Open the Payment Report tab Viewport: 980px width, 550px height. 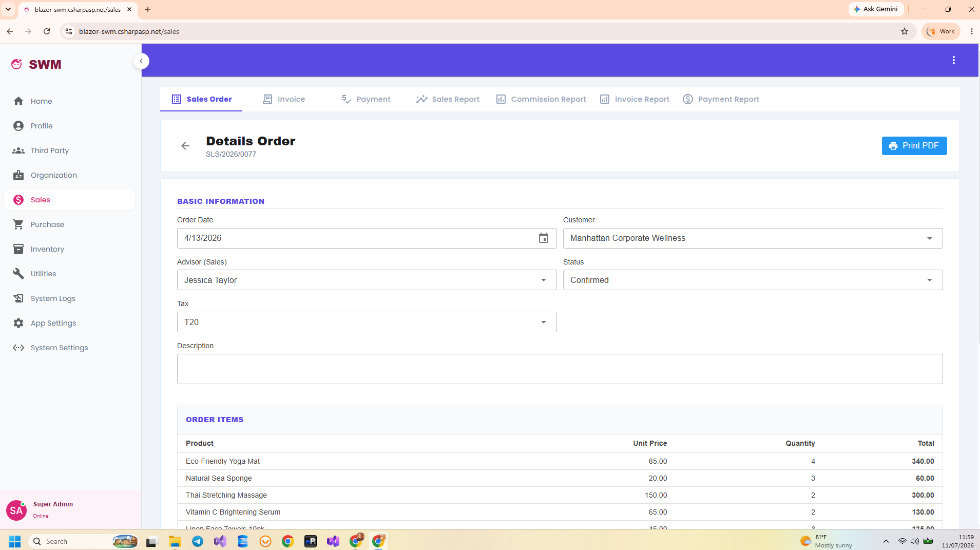[721, 99]
